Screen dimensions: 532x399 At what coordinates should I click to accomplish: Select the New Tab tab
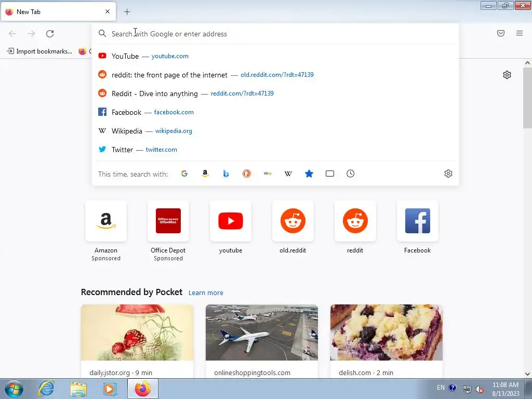58,11
